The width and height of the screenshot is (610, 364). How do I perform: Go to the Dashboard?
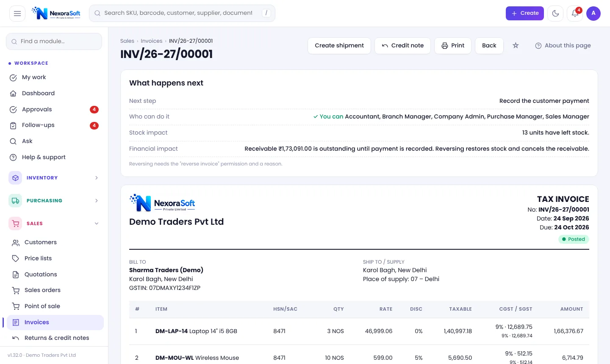tap(54, 94)
